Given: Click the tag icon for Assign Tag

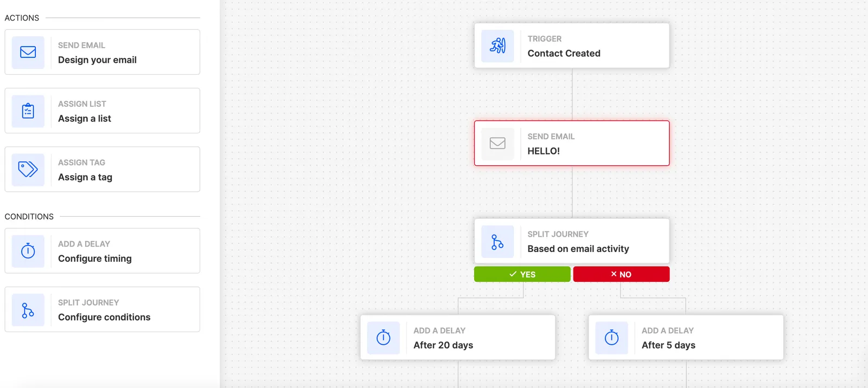Looking at the screenshot, I should click(x=28, y=169).
